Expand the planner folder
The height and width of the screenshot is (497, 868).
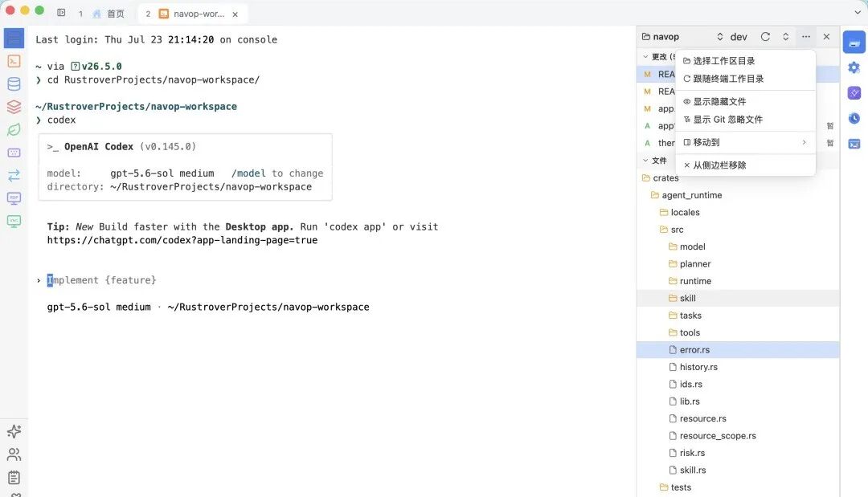(738, 263)
